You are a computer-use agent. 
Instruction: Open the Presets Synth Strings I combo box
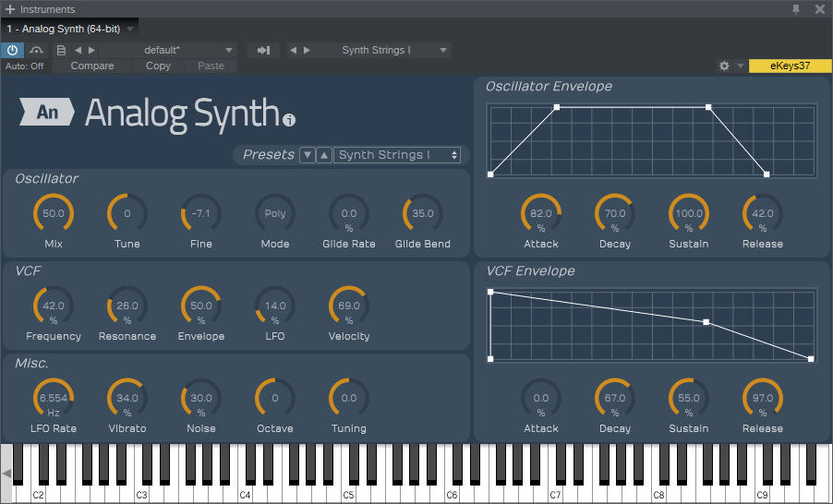(397, 155)
